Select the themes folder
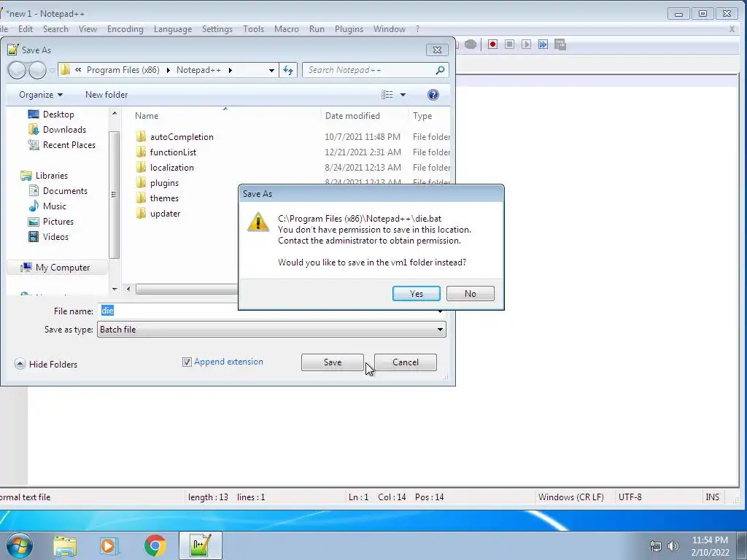This screenshot has height=560, width=747. [164, 198]
